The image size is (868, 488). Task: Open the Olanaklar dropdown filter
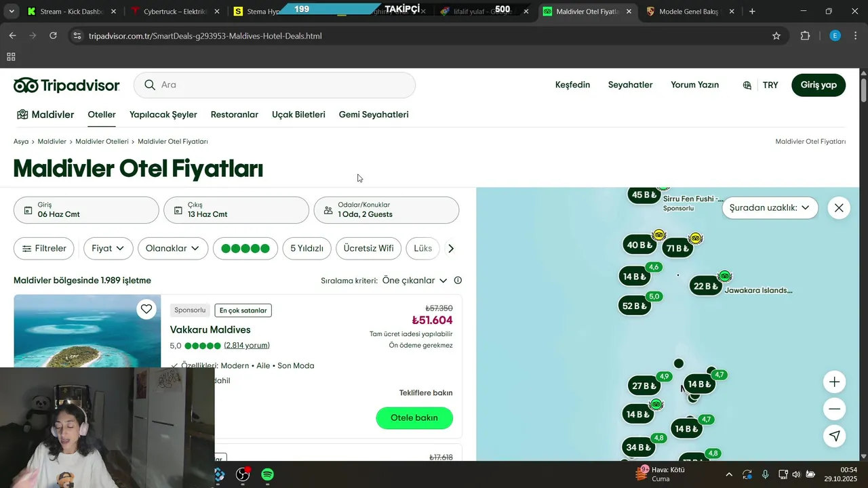point(173,249)
